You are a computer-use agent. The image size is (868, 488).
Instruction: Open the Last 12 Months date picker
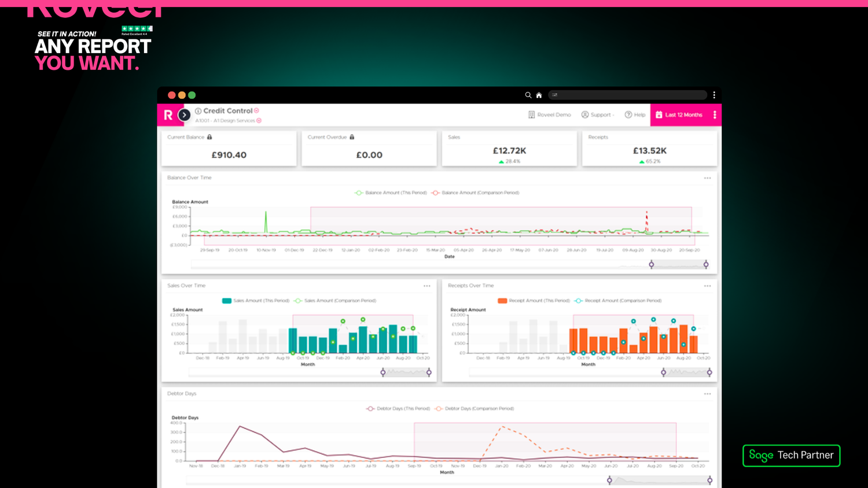click(679, 115)
